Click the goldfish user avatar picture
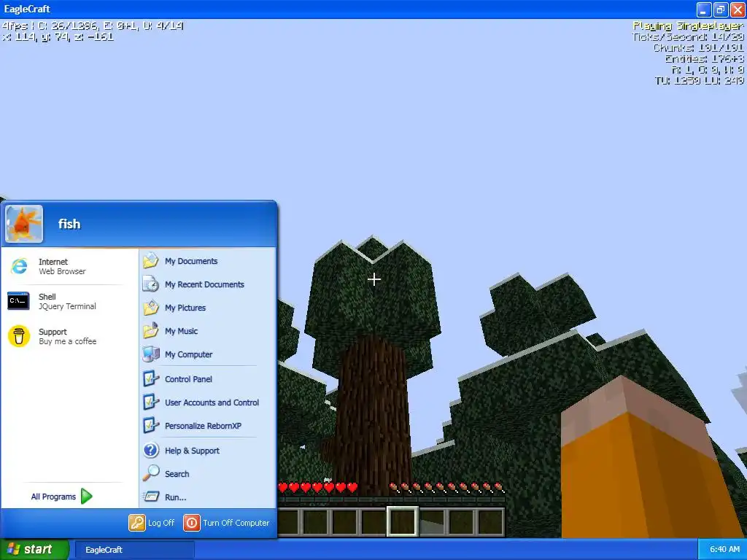Image resolution: width=747 pixels, height=560 pixels. 24,225
